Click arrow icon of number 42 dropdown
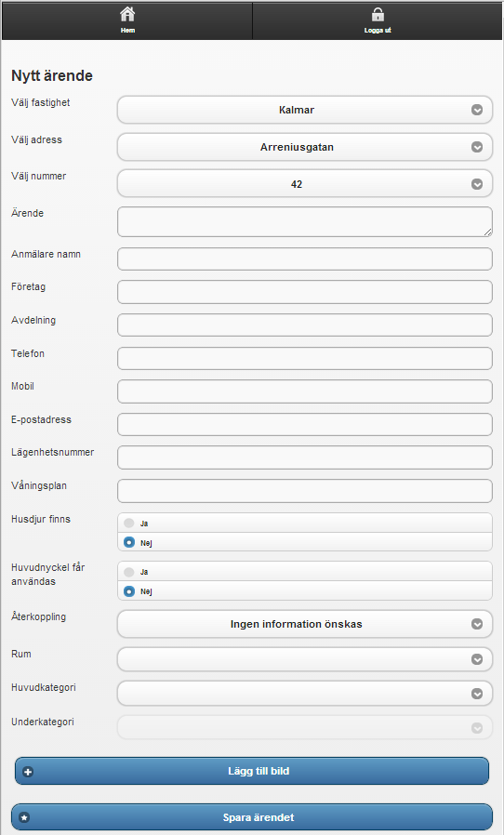The width and height of the screenshot is (504, 835). (x=477, y=184)
